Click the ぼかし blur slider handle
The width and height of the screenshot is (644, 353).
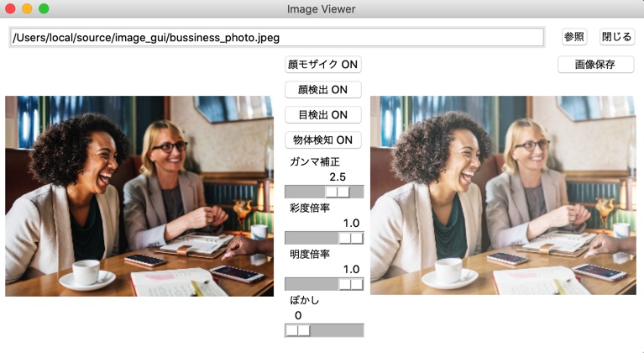pyautogui.click(x=298, y=330)
